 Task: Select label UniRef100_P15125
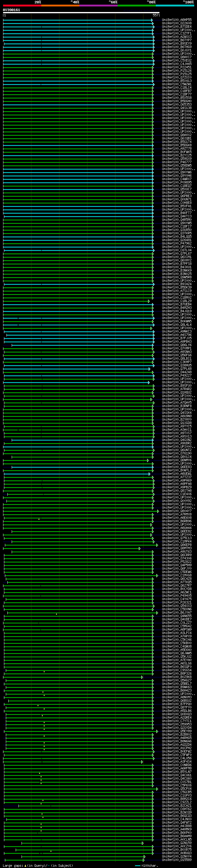pos(177,74)
